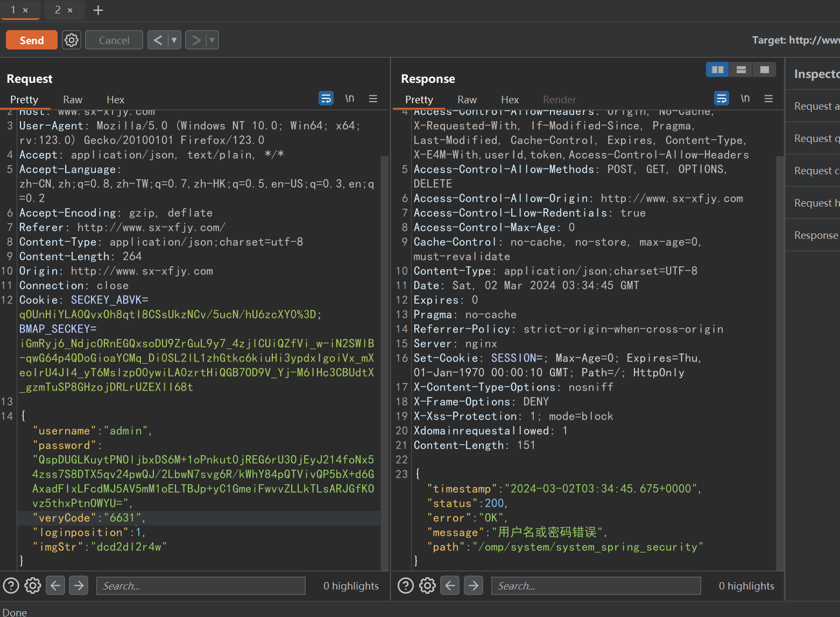Click the X-Frame-Options: DENY header
Screen dimensions: 840x617
point(481,401)
